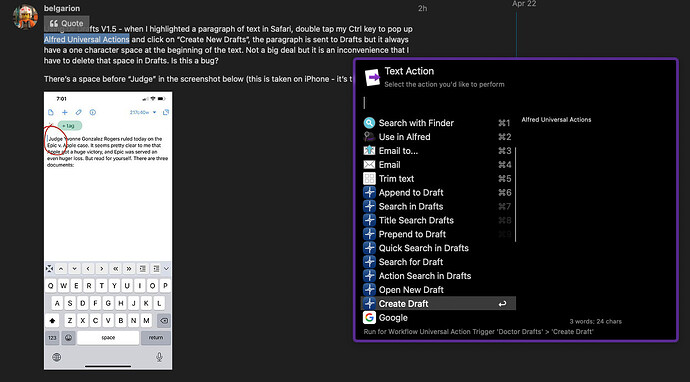
Task: Open belgarion's profile avatar
Action: tap(26, 17)
